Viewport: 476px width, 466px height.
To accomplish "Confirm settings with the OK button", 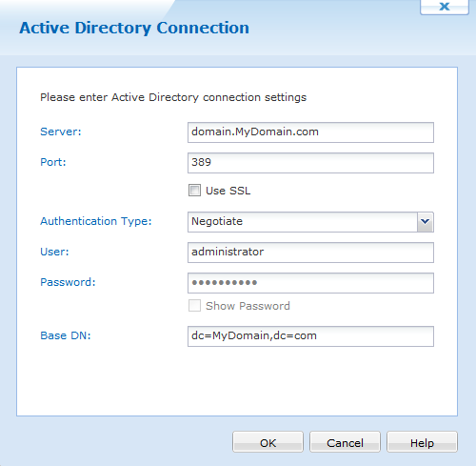I will [268, 442].
